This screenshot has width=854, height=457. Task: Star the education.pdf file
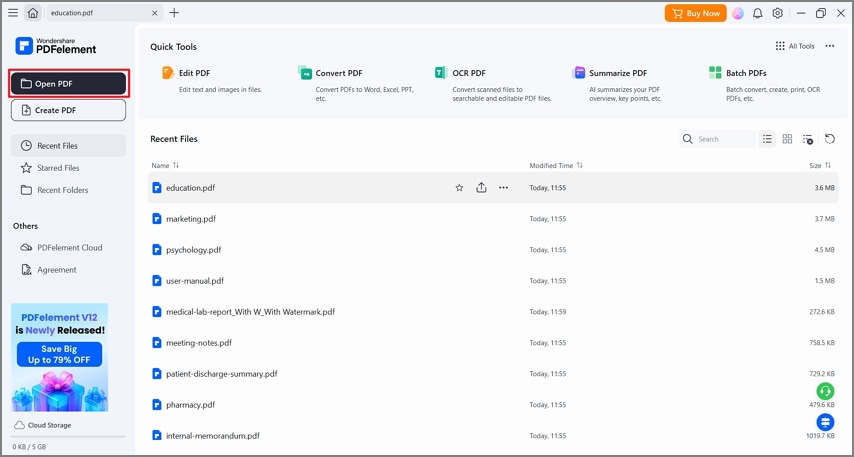click(x=460, y=188)
